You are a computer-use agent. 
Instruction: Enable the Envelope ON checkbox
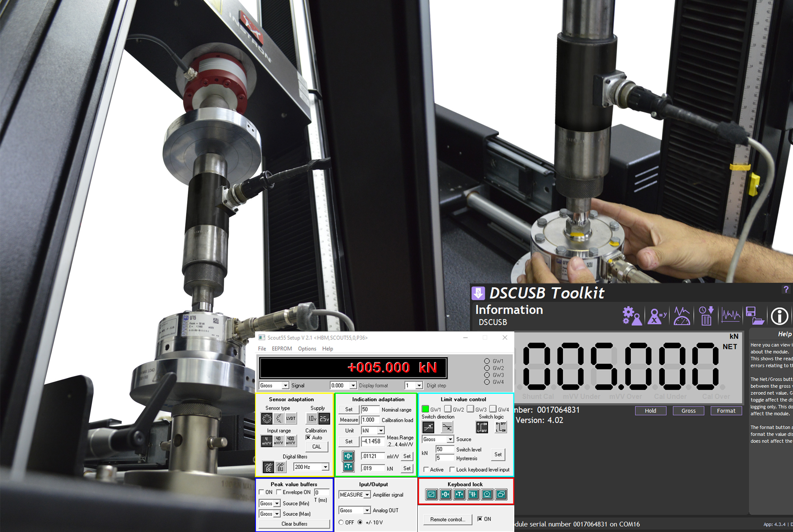point(279,492)
